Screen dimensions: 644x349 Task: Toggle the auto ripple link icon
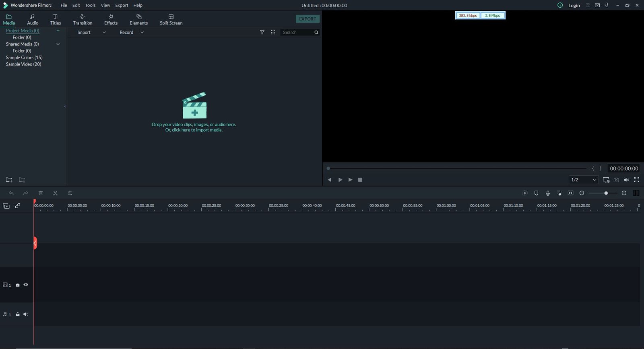[x=17, y=205]
